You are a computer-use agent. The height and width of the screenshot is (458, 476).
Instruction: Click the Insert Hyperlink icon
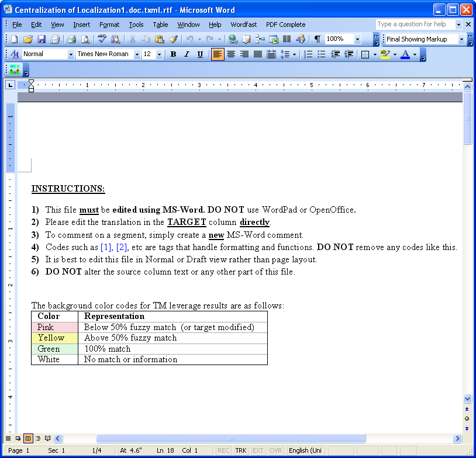point(233,39)
